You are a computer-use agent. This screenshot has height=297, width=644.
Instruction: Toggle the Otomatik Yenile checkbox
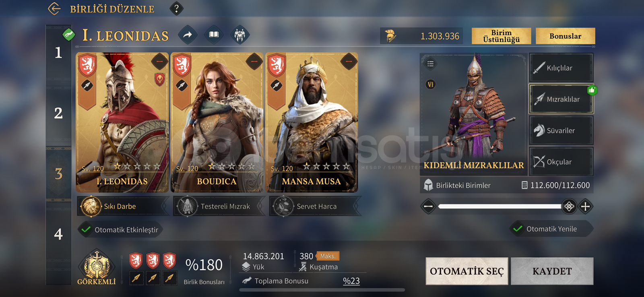coord(518,229)
